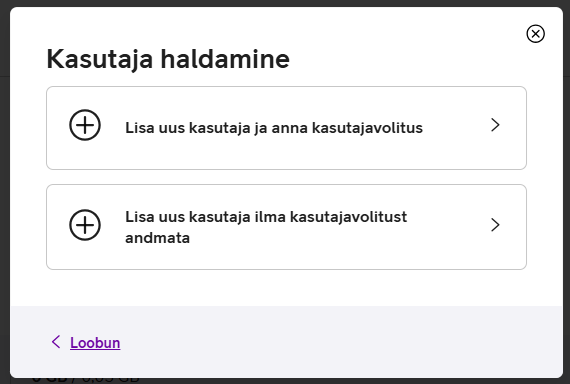This screenshot has width=570, height=384.
Task: Click the plus icon for adding user with authorization
Action: pyautogui.click(x=85, y=125)
